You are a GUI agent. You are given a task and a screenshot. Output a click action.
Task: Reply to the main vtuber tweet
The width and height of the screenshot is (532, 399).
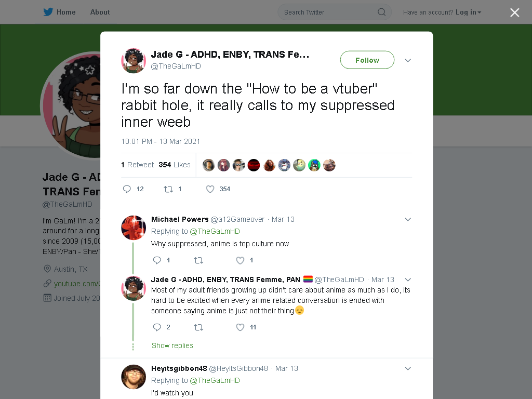click(127, 189)
